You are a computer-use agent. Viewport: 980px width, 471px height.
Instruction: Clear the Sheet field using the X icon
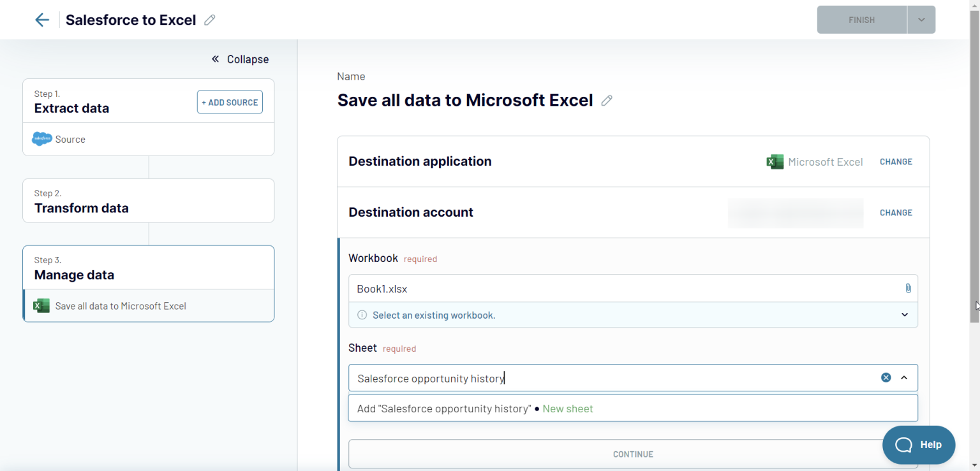pos(886,377)
